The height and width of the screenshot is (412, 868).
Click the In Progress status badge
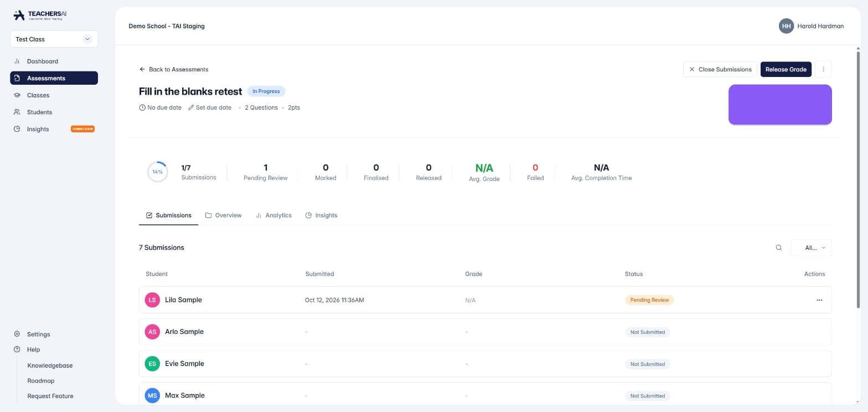[266, 91]
